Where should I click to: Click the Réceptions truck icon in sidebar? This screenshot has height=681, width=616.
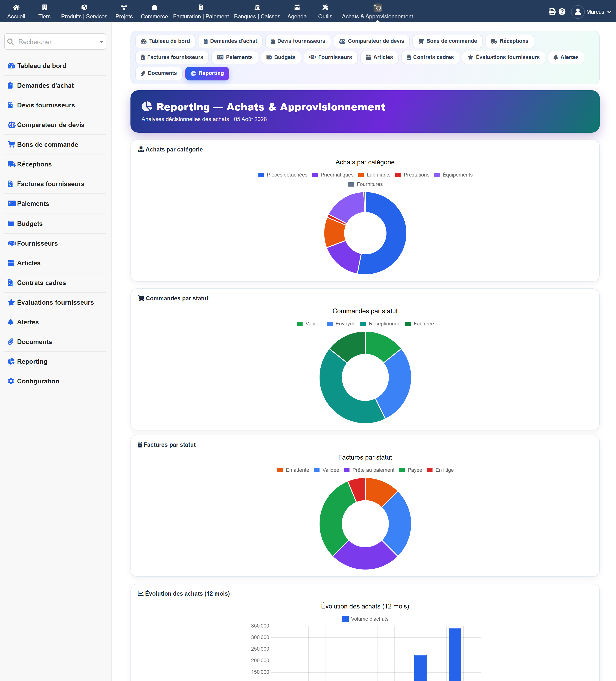click(12, 164)
